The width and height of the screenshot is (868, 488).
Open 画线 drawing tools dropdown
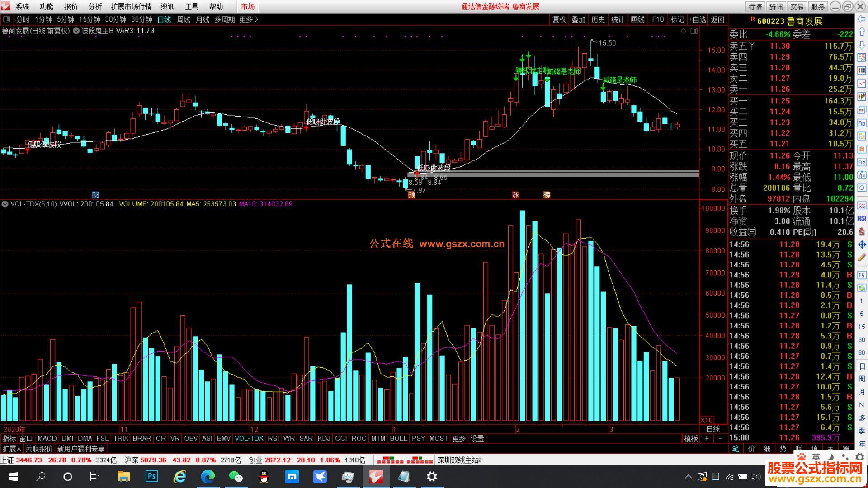click(637, 19)
